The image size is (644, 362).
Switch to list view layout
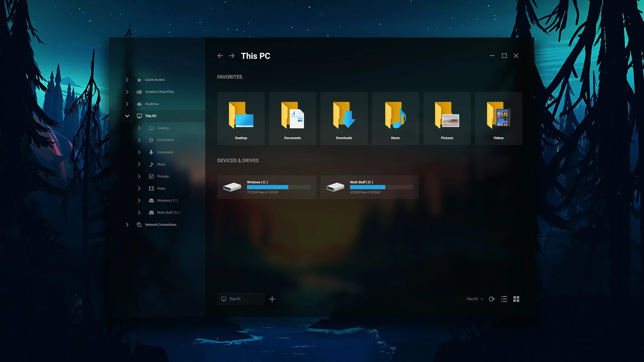click(x=504, y=299)
